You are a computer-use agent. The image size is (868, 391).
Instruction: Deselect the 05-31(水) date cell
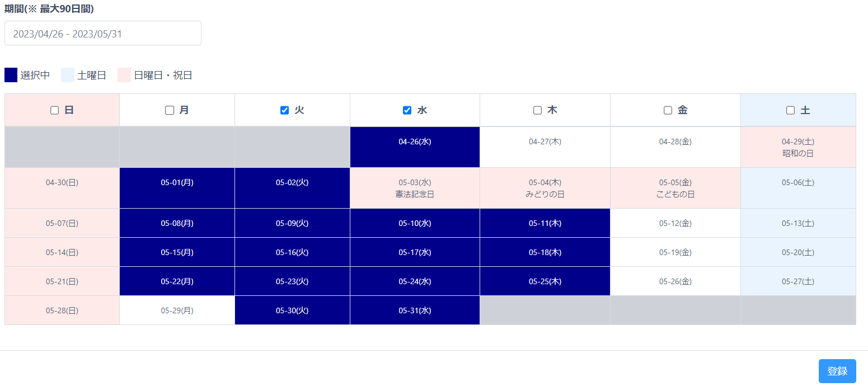[x=415, y=310]
